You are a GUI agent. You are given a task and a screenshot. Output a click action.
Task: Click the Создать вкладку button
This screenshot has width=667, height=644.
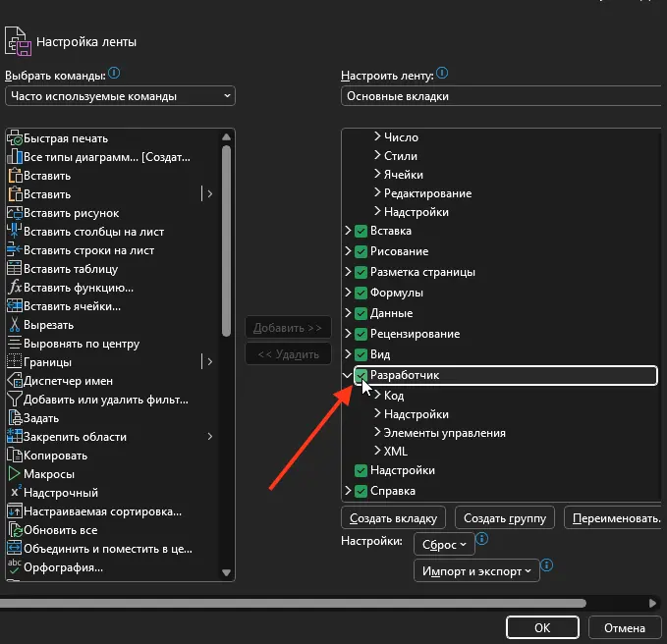pos(394,517)
